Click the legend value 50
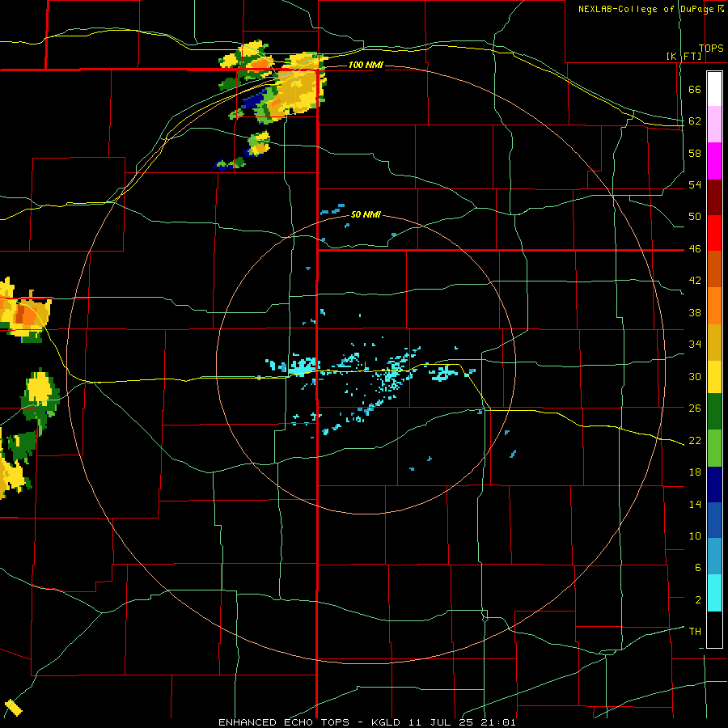Image resolution: width=728 pixels, height=728 pixels. point(695,217)
